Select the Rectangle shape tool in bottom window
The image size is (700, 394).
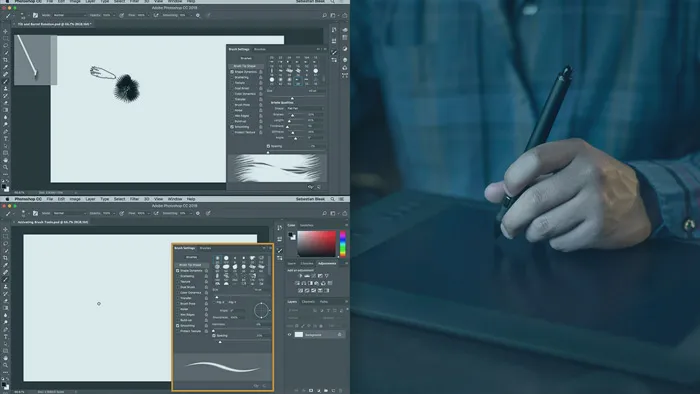(x=5, y=351)
